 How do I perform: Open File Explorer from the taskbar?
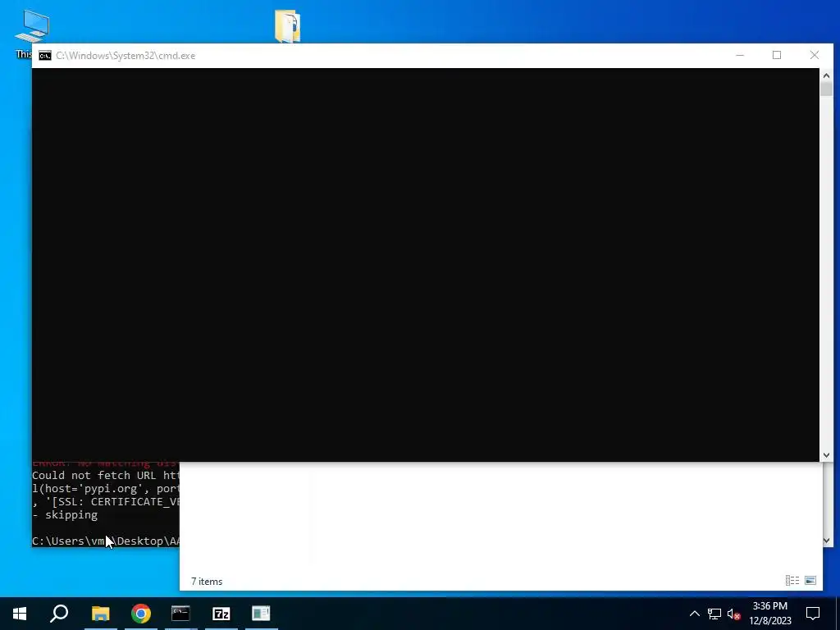(100, 614)
